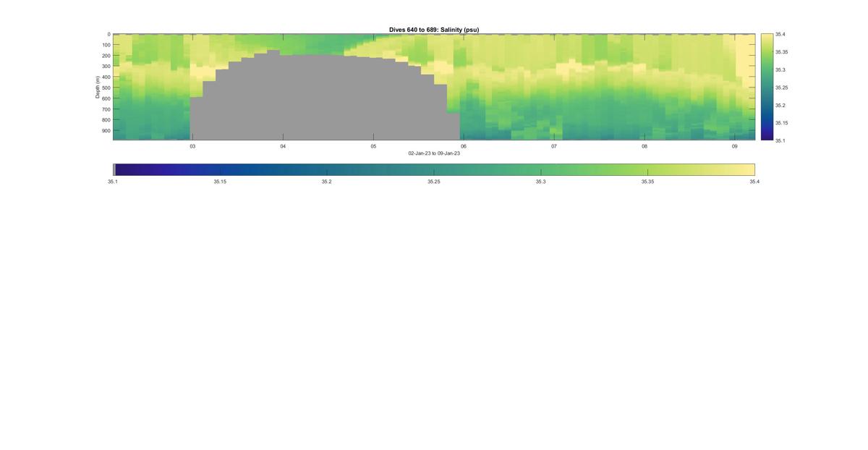Select "35.35" under the horizontal colorbar
The image size is (868, 450).
coord(647,182)
